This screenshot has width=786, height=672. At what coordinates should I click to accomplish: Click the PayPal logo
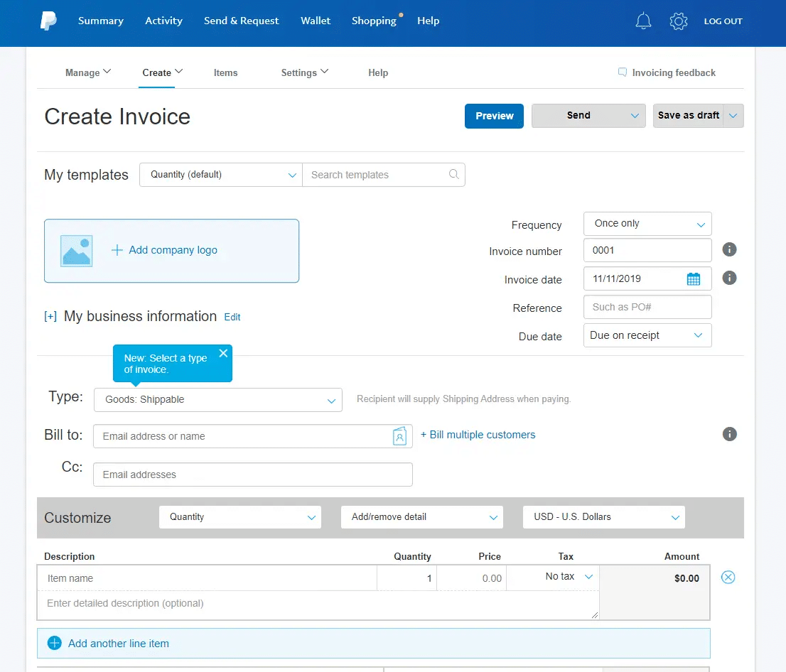pos(48,21)
